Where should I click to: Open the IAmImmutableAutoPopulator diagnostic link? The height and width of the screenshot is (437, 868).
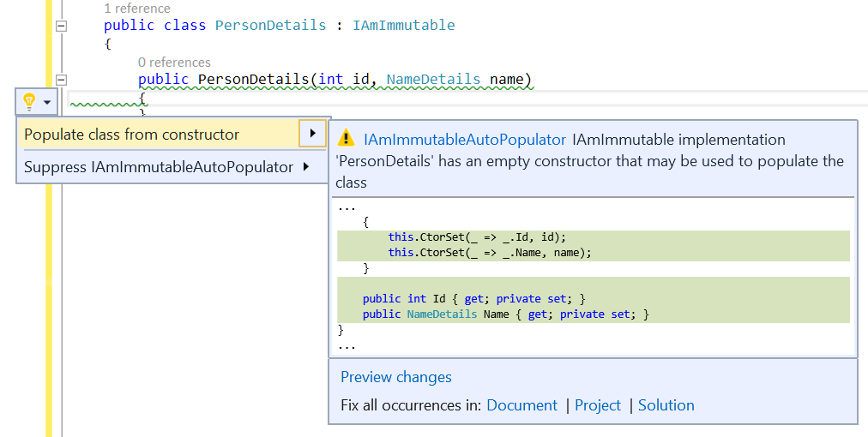465,140
